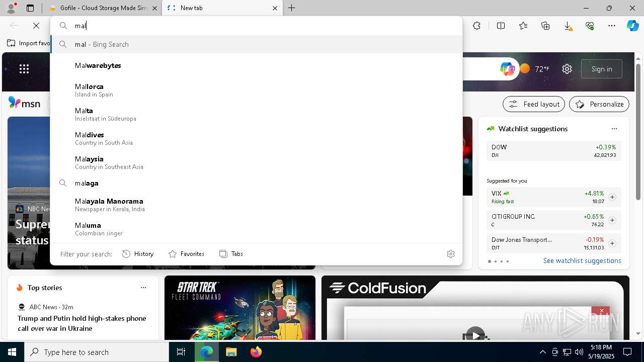Open a new browser tab with plus
644x362 pixels.
(x=292, y=8)
